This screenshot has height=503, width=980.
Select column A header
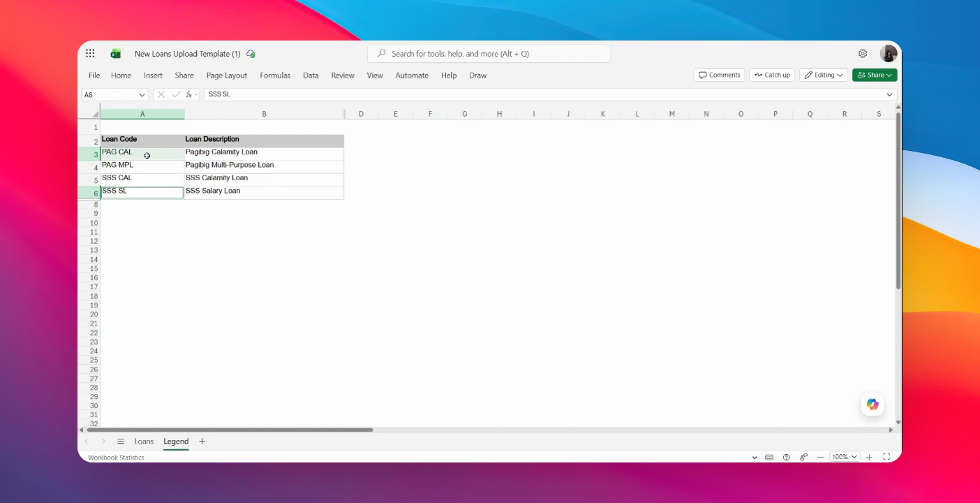(142, 114)
